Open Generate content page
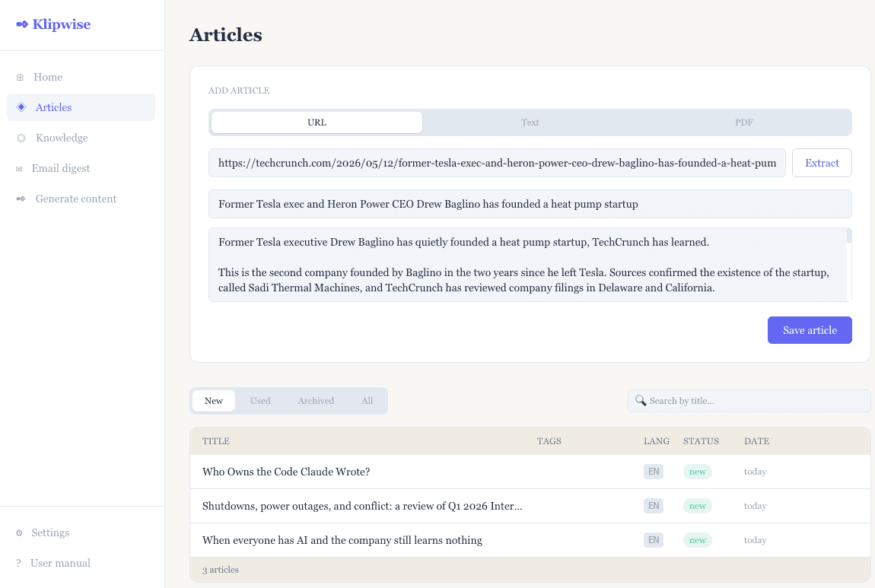Screen dimensions: 875x588 pos(81,199)
